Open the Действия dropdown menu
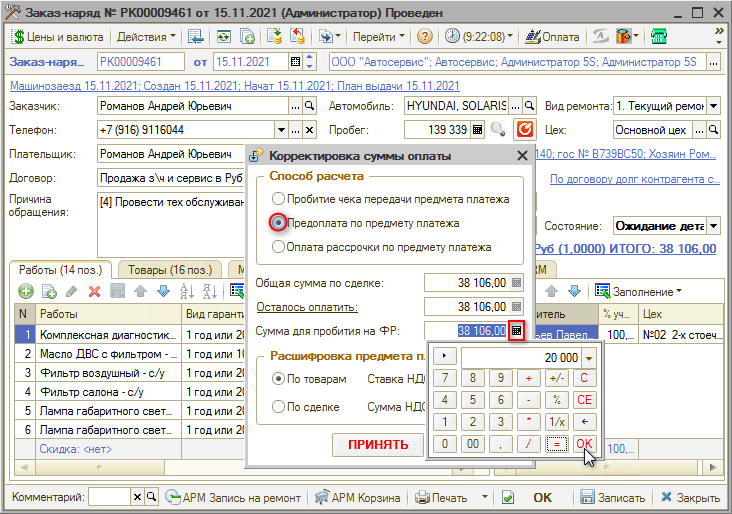Screen dimensions: 732x514 (146, 37)
